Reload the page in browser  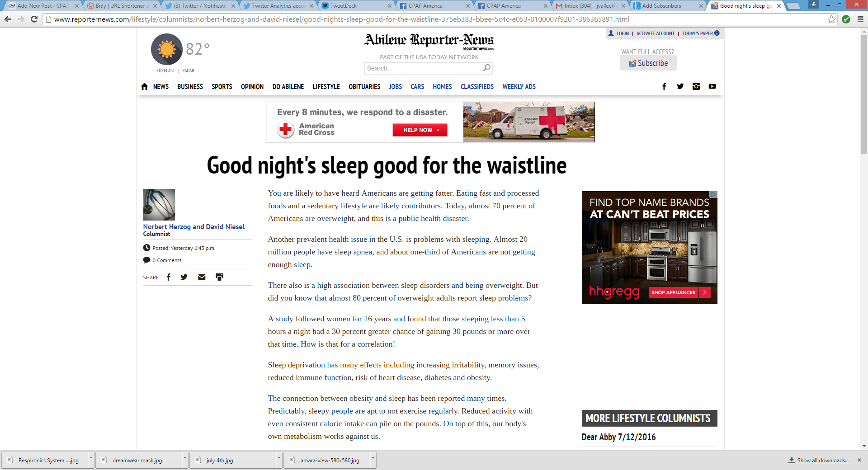pos(34,19)
